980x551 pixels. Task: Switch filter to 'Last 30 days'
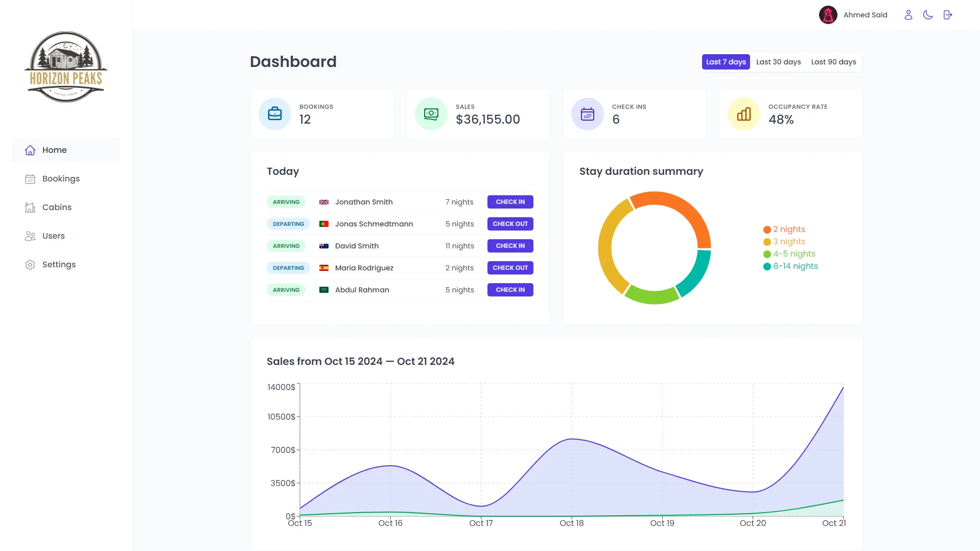(778, 62)
